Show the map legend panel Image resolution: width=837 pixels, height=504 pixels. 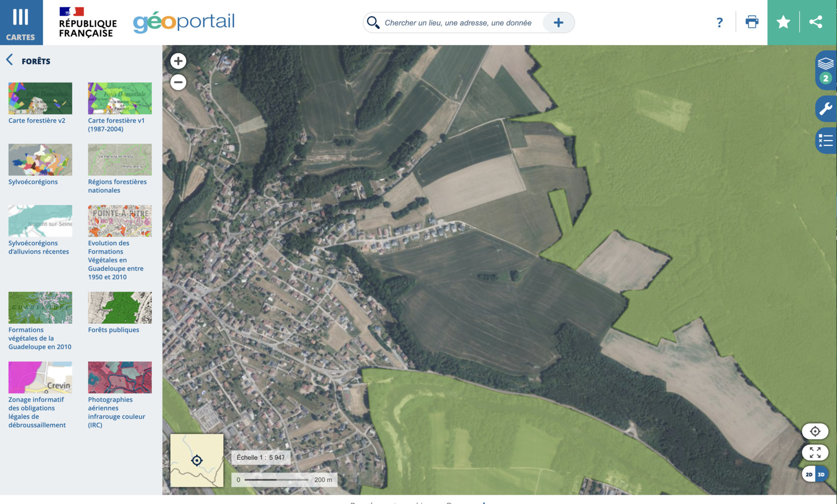tap(825, 140)
